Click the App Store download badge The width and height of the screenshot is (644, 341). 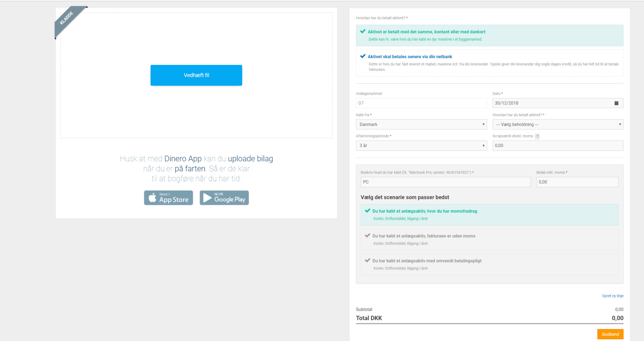coord(169,198)
